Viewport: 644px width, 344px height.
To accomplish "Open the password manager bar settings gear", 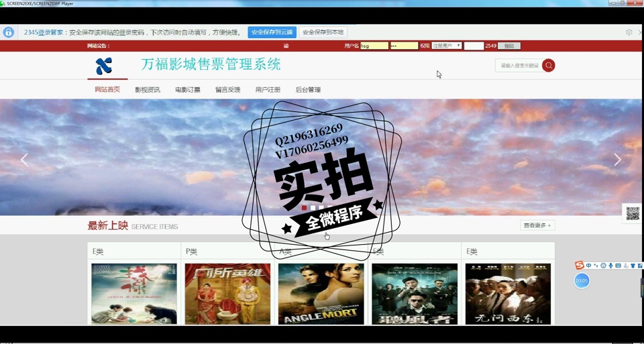I will tap(629, 32).
